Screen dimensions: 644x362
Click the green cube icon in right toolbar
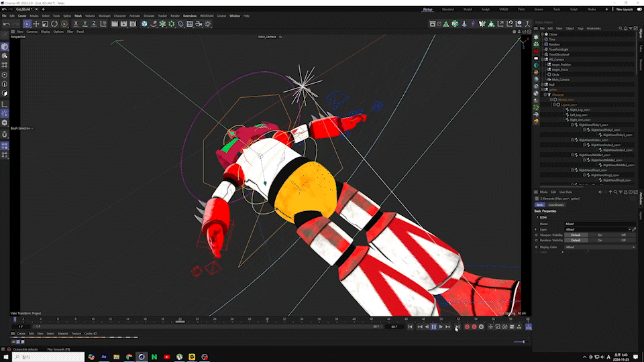pyautogui.click(x=455, y=24)
